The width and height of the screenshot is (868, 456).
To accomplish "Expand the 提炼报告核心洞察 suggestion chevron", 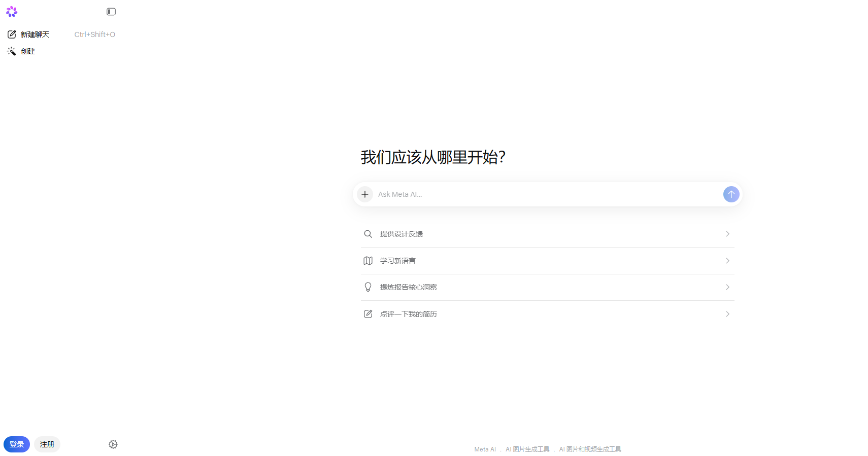I will pyautogui.click(x=727, y=287).
